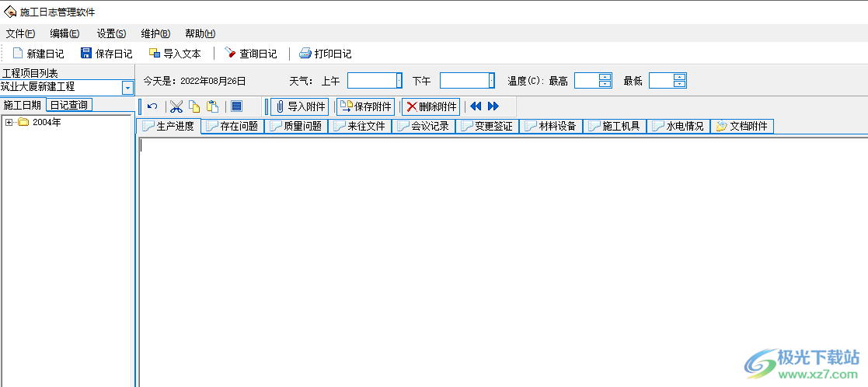Click the 下午 weather text box
Viewport: 868px width, 387px height.
point(465,81)
